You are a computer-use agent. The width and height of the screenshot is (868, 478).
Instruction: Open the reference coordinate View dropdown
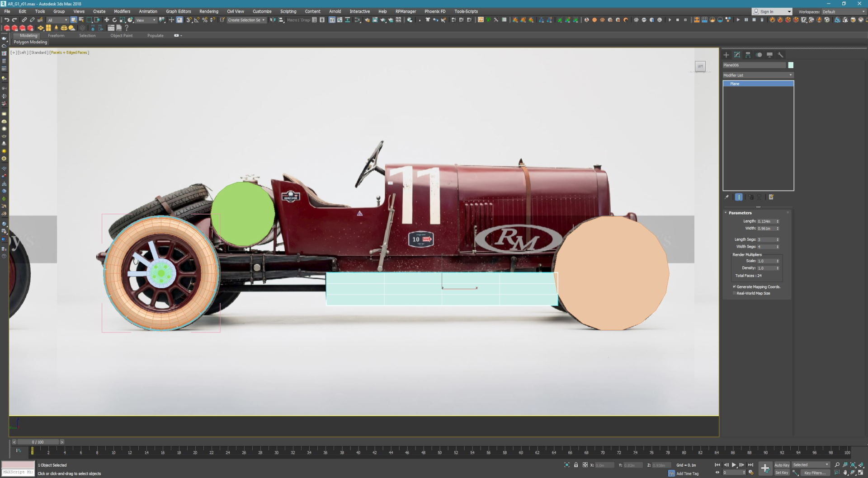(146, 20)
